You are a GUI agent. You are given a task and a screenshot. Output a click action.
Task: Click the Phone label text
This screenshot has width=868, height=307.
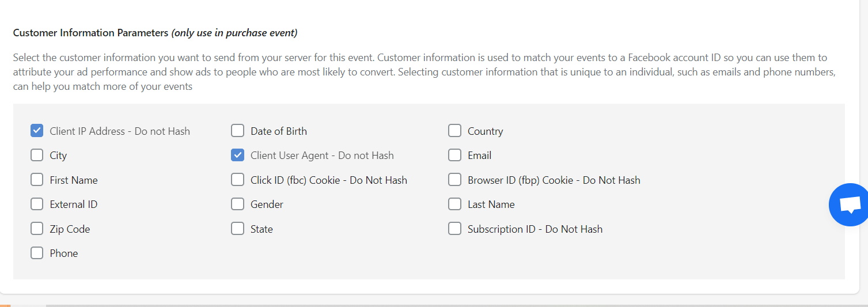pos(64,253)
